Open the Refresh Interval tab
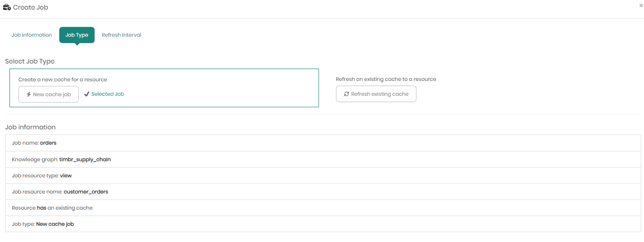Viewport: 644px width, 242px height. 121,35
